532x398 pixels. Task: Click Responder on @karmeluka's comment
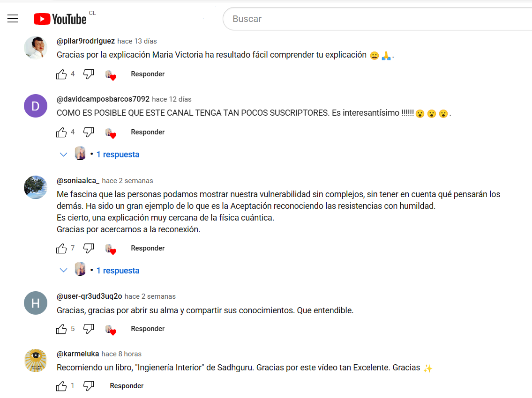[x=127, y=386]
